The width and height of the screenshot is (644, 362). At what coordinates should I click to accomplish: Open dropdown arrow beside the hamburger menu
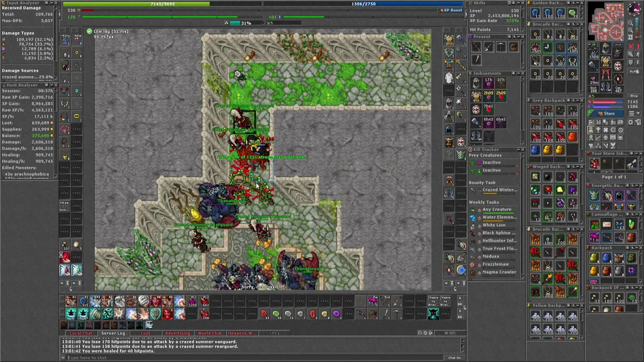point(638,114)
